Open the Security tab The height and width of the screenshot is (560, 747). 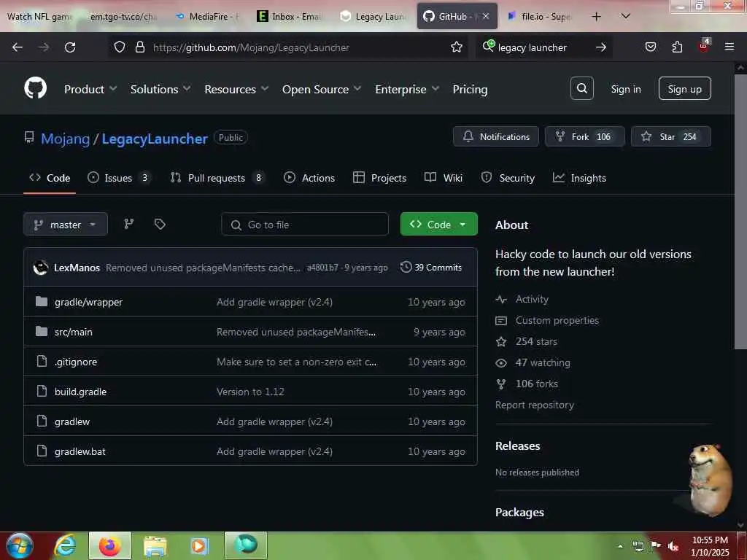[x=508, y=178]
